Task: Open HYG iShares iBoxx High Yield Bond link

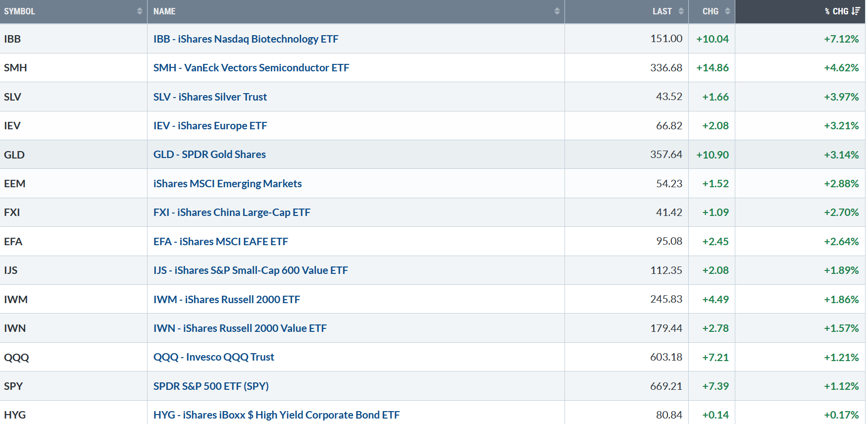Action: [x=276, y=415]
